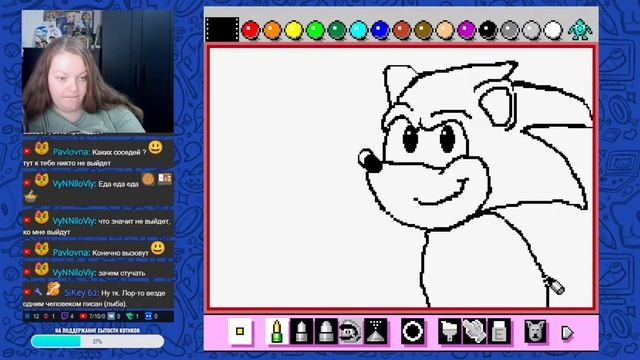Pick the blue paint color
The image size is (640, 360).
pos(380,30)
